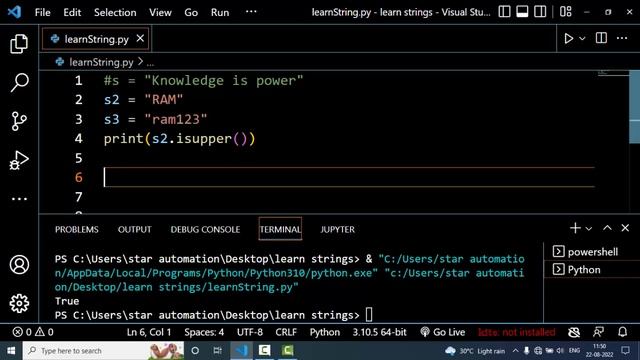Screen dimensions: 640x360
Task: Place cursor on editor line 6
Action: point(349,177)
